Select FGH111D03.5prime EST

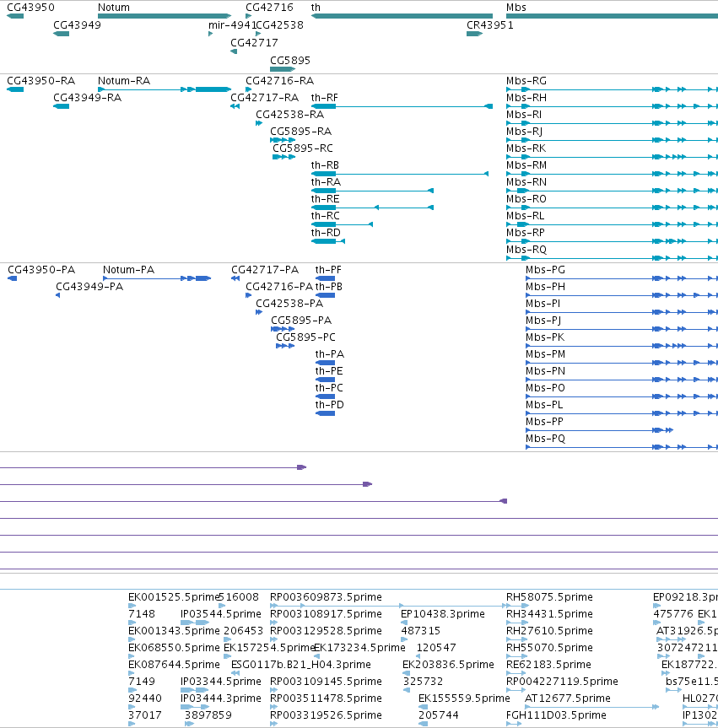(x=514, y=724)
